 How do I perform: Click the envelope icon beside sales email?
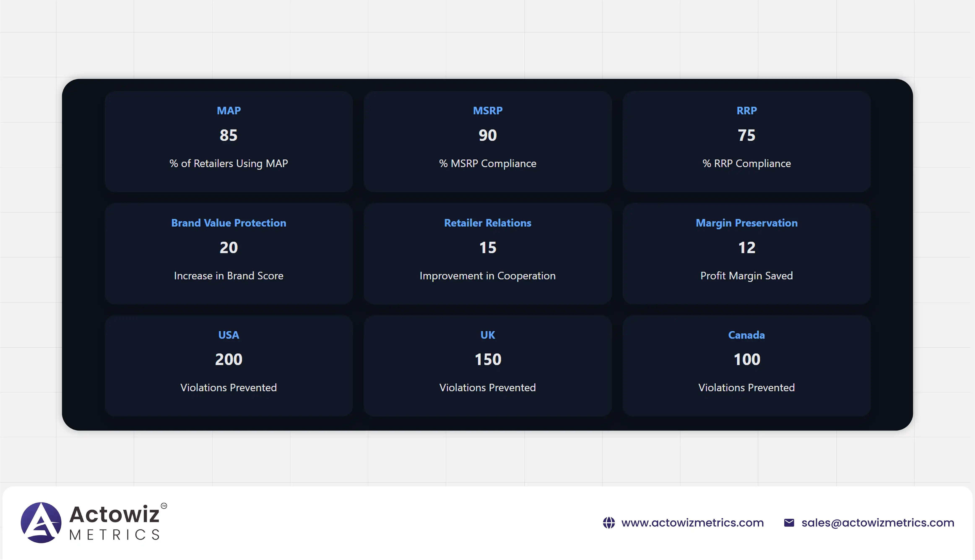789,523
